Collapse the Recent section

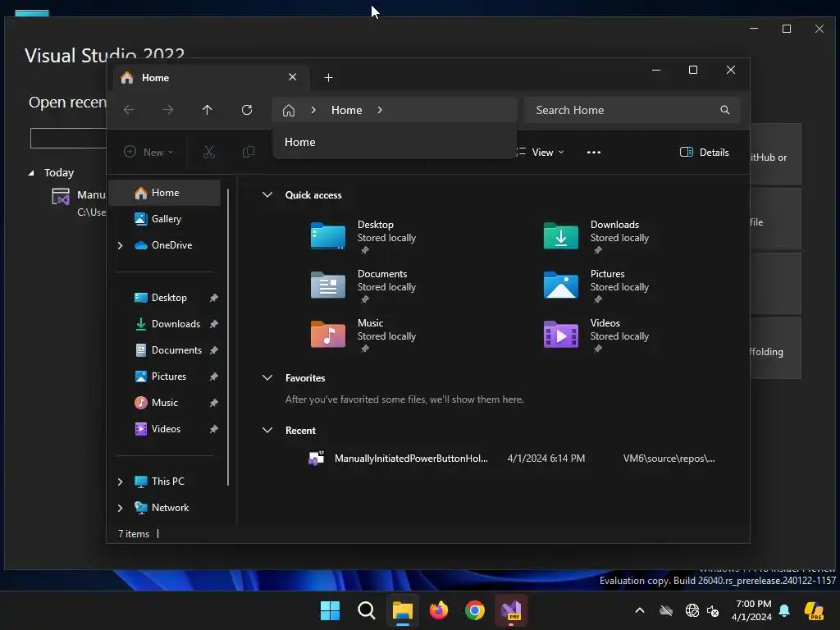coord(267,430)
